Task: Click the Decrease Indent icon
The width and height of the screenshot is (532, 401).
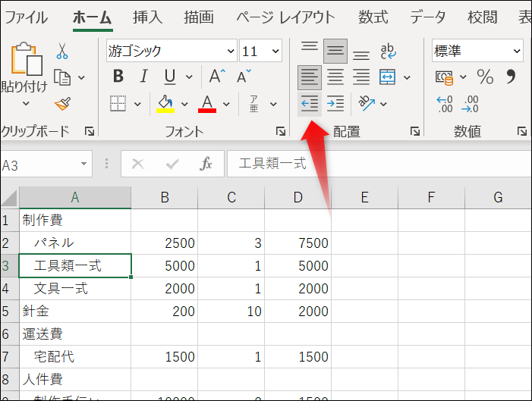Action: pos(310,104)
